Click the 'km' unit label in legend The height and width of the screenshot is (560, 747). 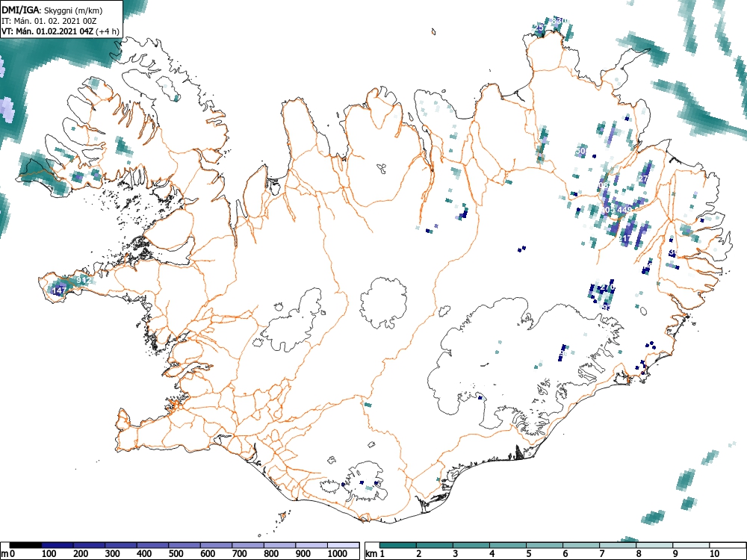[x=371, y=554]
